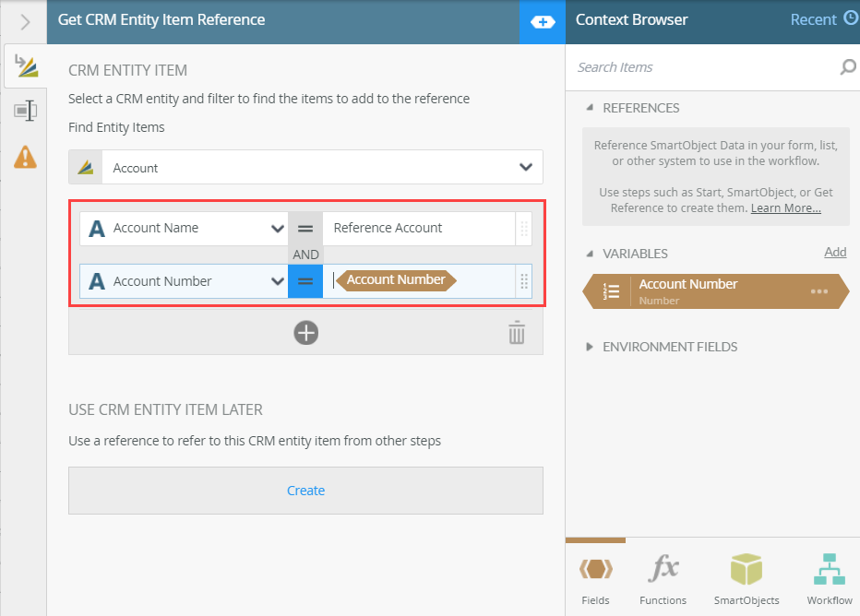Click the CRM entity item tab icon
860x616 pixels.
coord(25,66)
